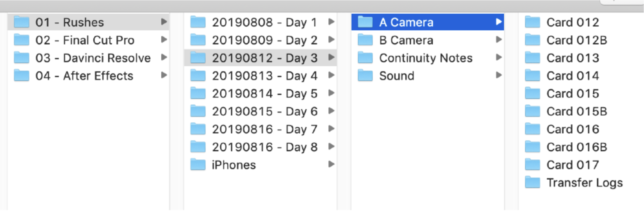Expand the 03 - Davinci Resolve arrow

coord(164,57)
